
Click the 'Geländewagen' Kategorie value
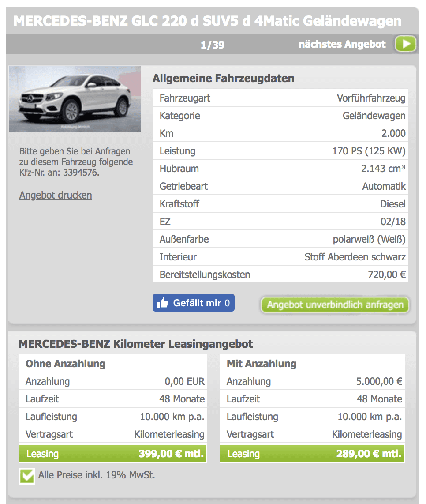[x=374, y=116]
